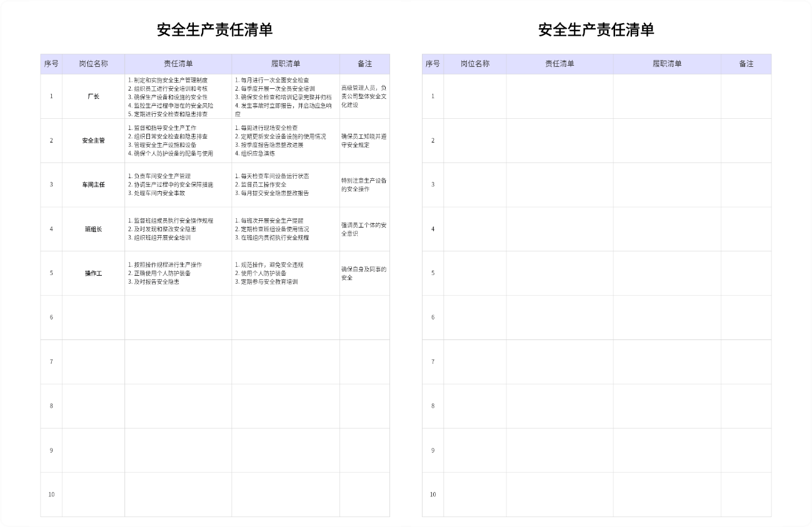The image size is (812, 527).
Task: Select 安全主管's 履职清单 cell with weekly inspection
Action: [x=286, y=141]
